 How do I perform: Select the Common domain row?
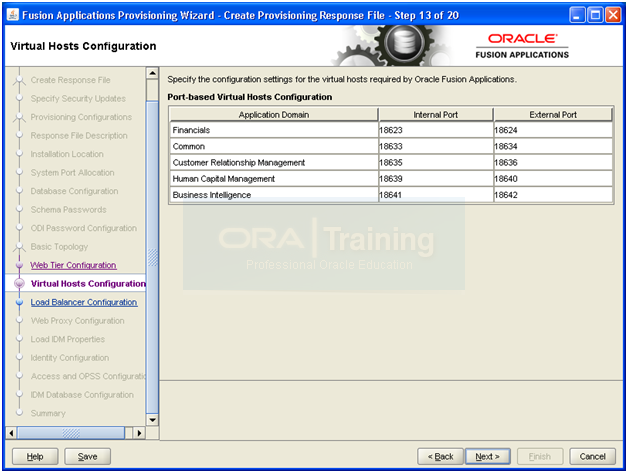click(x=274, y=146)
